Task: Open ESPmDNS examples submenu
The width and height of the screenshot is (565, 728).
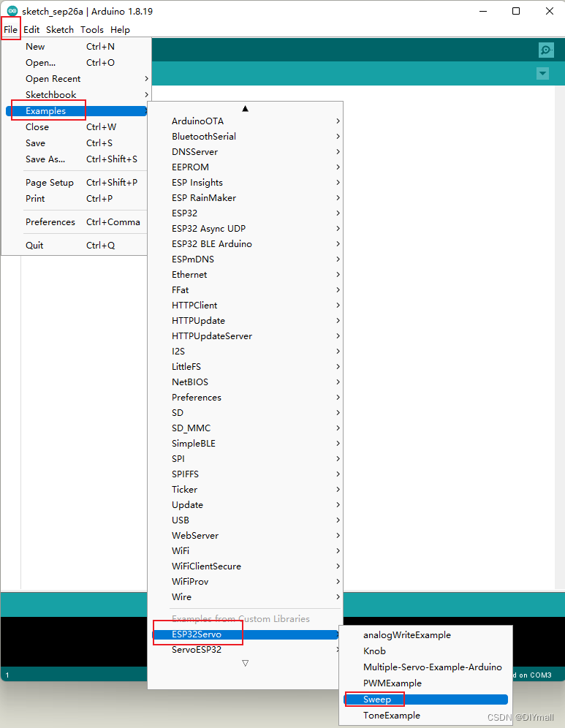Action: click(x=246, y=259)
